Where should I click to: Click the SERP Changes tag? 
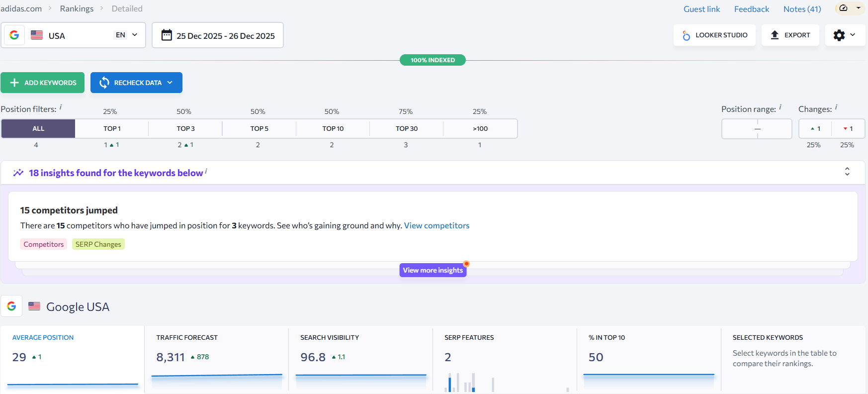coord(98,244)
